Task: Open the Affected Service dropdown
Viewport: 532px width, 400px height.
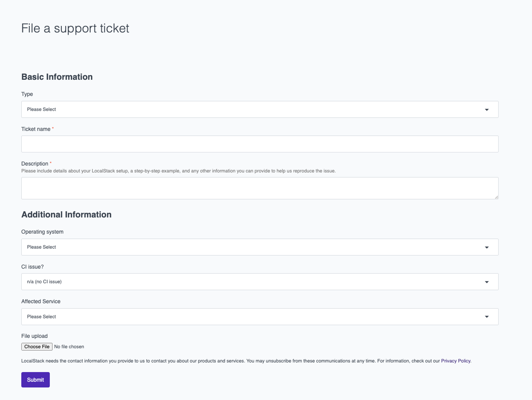Action: [x=260, y=317]
